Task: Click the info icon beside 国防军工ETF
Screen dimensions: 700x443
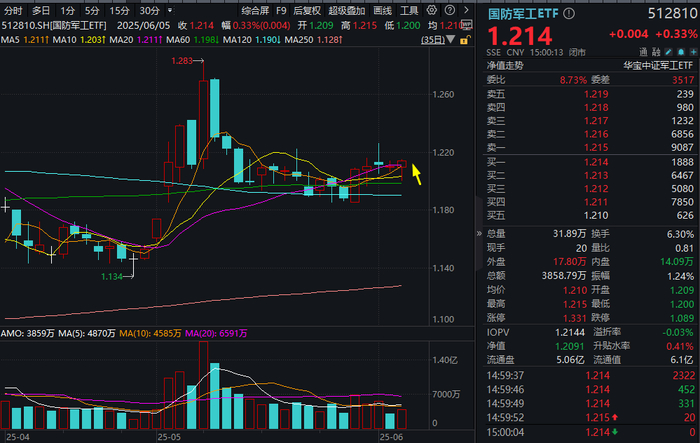Action: [569, 14]
